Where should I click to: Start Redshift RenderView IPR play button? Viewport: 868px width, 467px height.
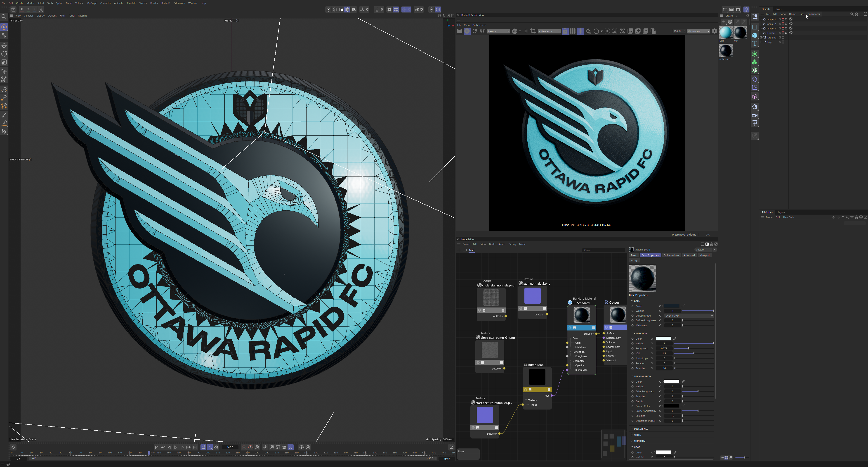point(467,31)
